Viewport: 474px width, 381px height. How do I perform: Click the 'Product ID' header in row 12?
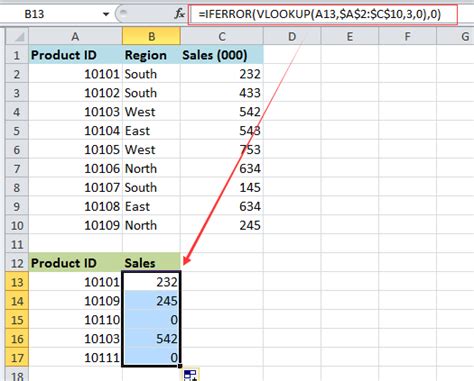(75, 263)
